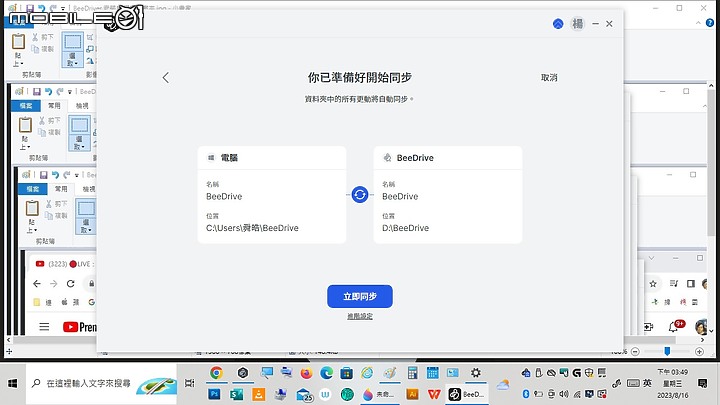Click scroll down arrow in Paint
720x405 pixels.
click(x=711, y=331)
